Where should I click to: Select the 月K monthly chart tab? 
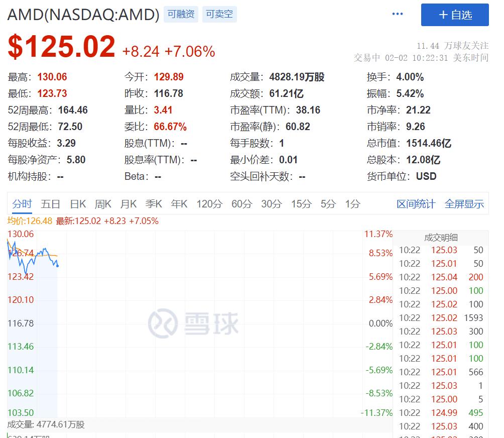129,204
